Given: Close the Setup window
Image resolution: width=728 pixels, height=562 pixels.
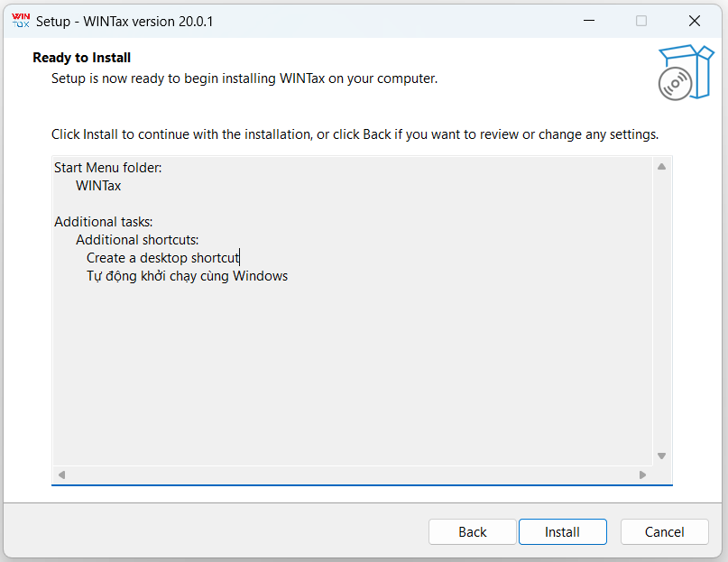Looking at the screenshot, I should (695, 21).
